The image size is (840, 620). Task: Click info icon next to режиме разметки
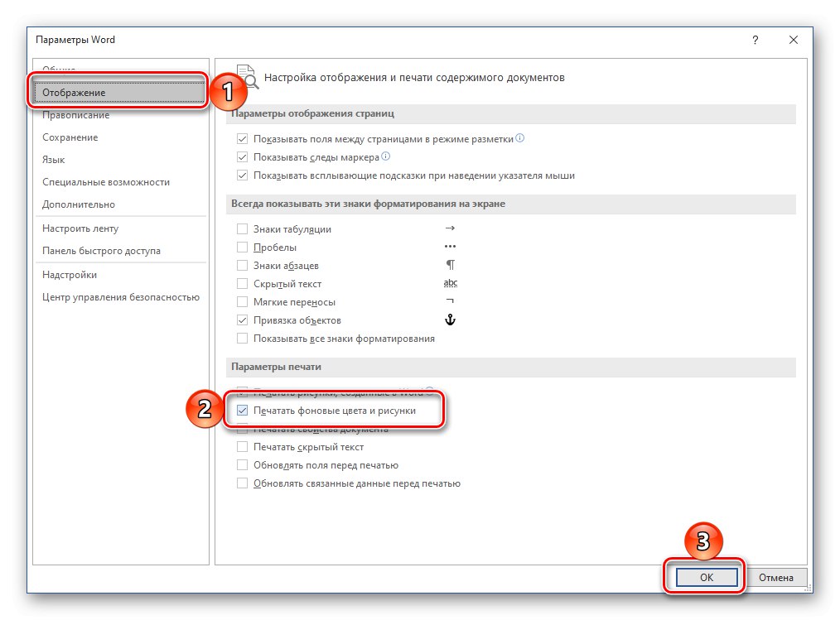coord(519,138)
